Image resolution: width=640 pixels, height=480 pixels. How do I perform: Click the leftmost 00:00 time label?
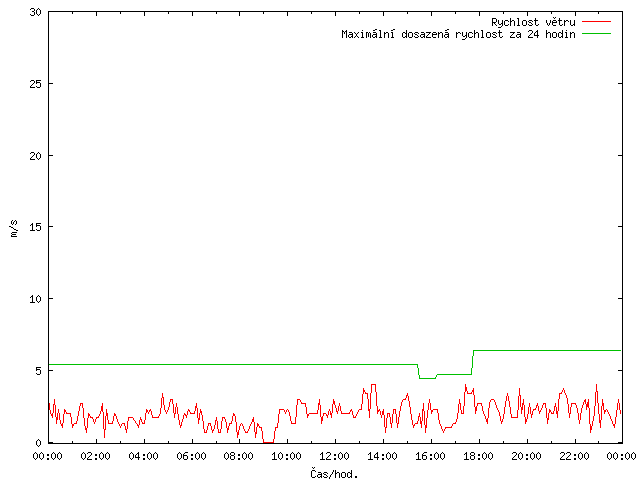(48, 456)
